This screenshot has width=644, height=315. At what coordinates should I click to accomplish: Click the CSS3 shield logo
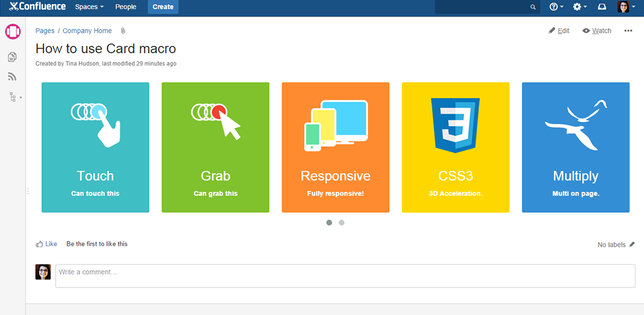click(x=455, y=125)
